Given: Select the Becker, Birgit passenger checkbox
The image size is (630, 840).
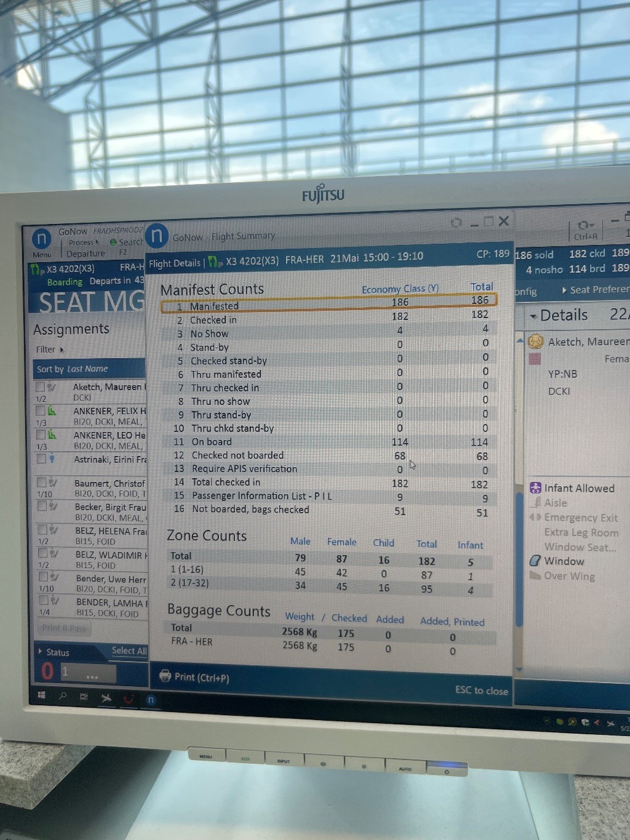Looking at the screenshot, I should [42, 506].
